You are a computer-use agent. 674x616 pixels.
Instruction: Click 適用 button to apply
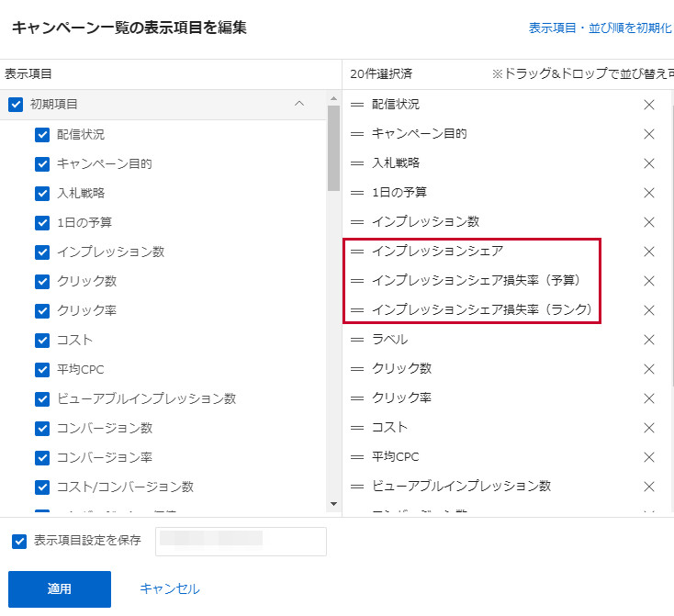click(x=60, y=589)
